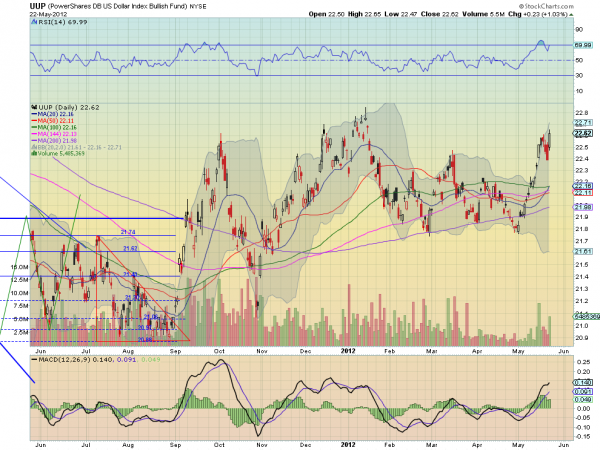Click the PowerShares DB US Dollar Index Bullish Fund name
Screen dimensions: 600x450
(x=118, y=7)
